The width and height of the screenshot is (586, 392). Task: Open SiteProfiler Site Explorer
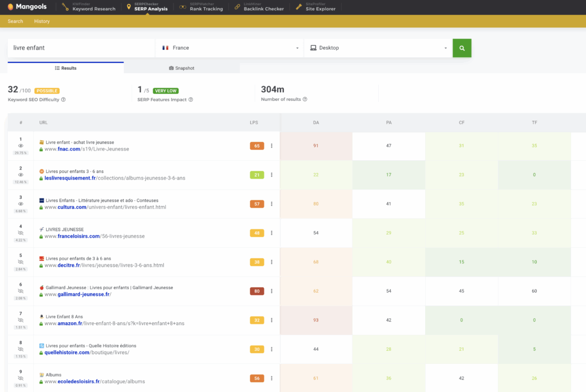point(316,7)
